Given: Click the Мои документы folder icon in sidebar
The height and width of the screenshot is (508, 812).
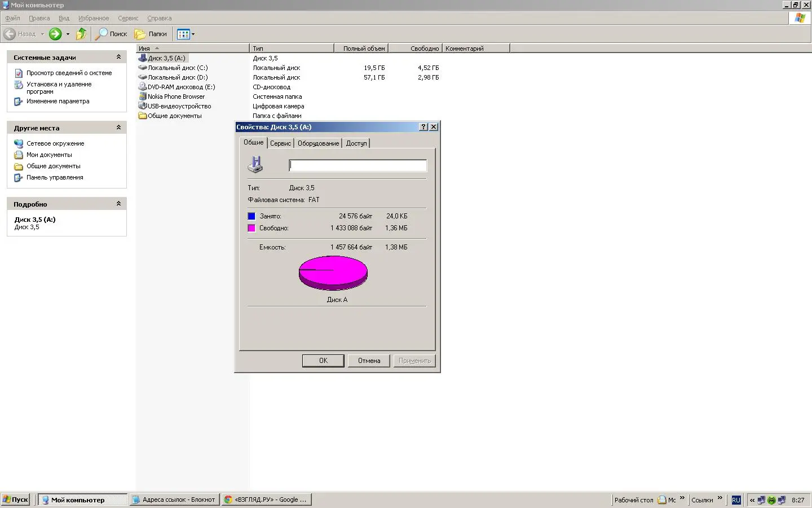Looking at the screenshot, I should coord(19,155).
